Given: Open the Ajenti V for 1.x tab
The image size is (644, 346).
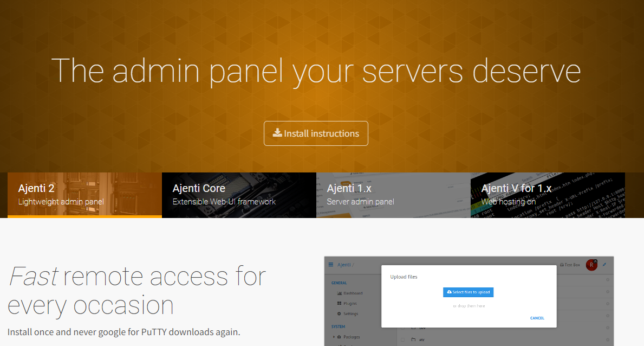Looking at the screenshot, I should [548, 195].
